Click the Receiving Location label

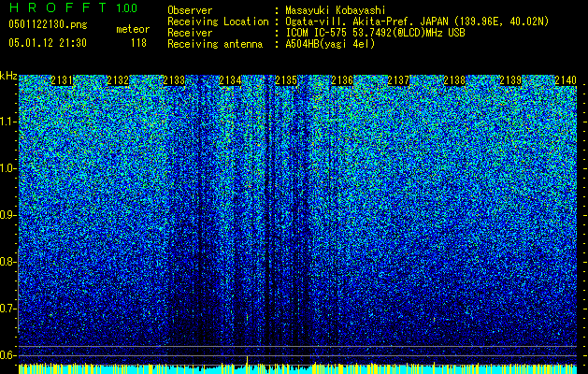(218, 22)
